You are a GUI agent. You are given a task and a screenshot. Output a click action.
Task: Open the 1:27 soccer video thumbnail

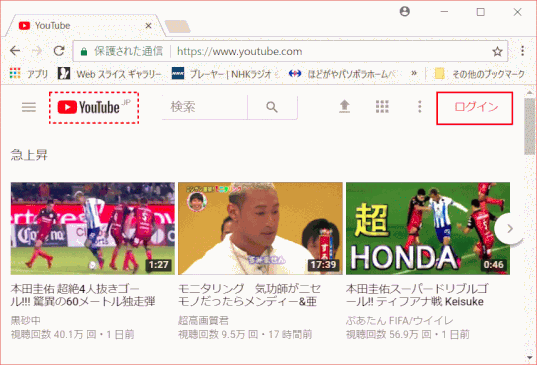92,228
